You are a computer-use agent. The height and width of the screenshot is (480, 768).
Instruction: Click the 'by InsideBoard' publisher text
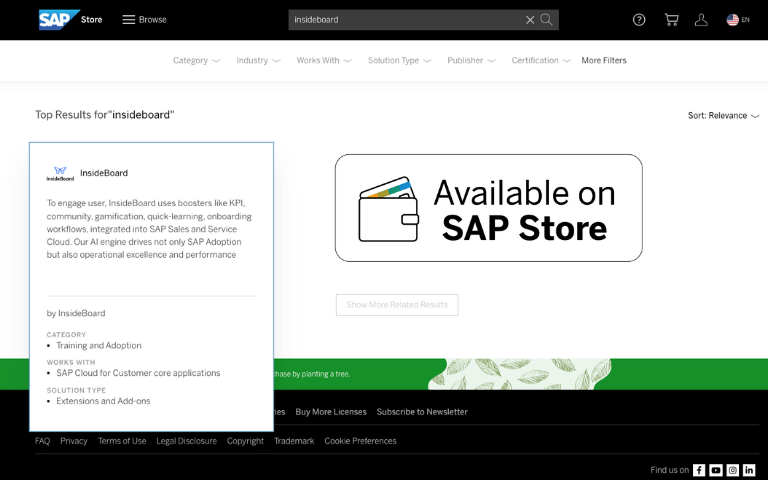tap(76, 313)
